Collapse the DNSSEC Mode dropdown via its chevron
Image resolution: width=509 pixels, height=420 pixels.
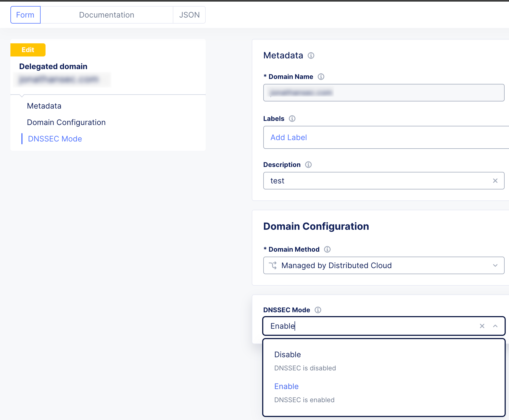coord(495,326)
